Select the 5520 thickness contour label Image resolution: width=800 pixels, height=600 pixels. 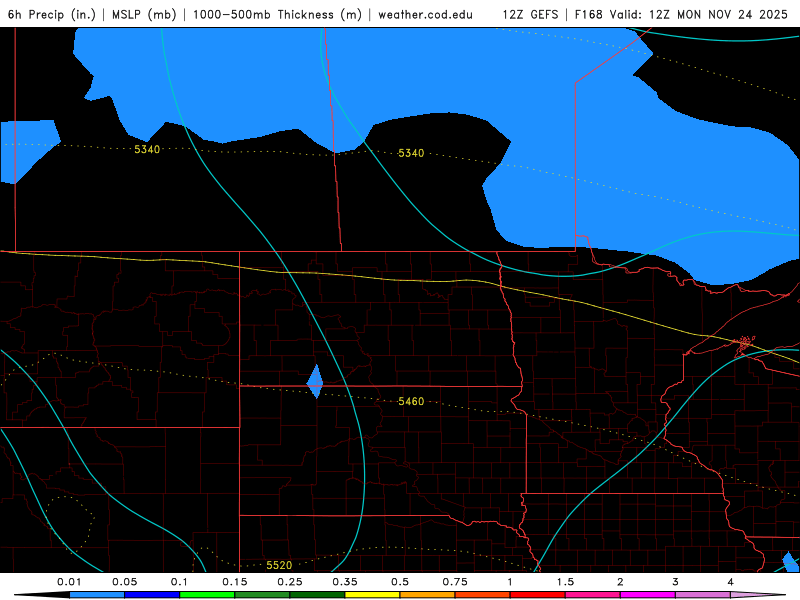pyautogui.click(x=279, y=565)
